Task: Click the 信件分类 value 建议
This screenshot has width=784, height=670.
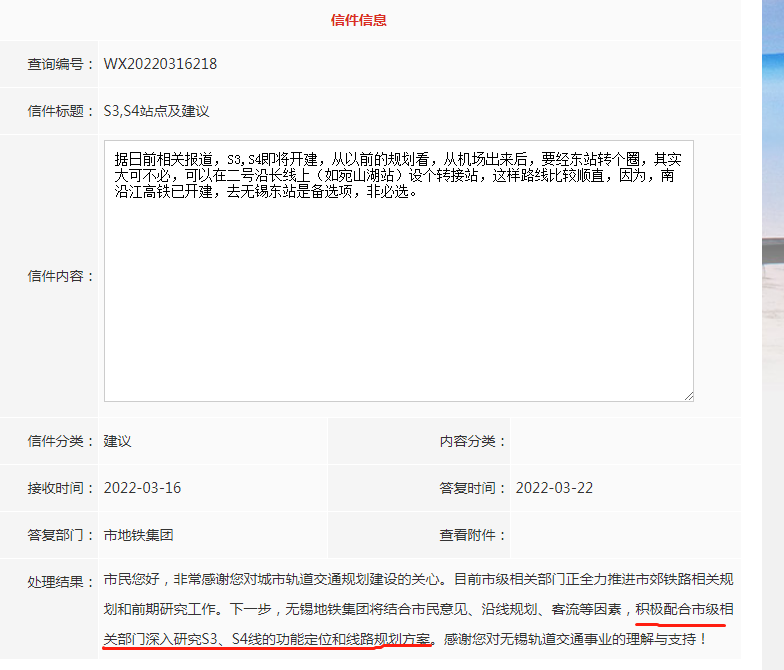Action: click(x=118, y=441)
